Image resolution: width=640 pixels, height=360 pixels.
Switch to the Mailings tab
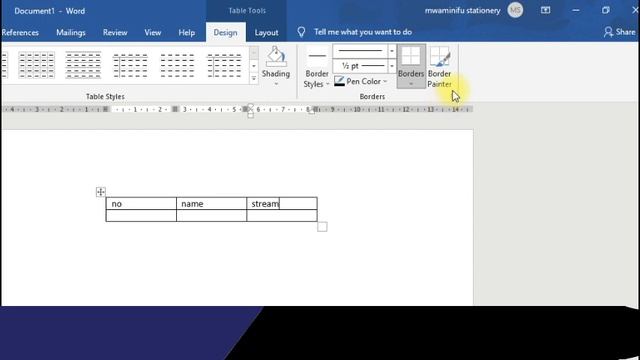(71, 32)
